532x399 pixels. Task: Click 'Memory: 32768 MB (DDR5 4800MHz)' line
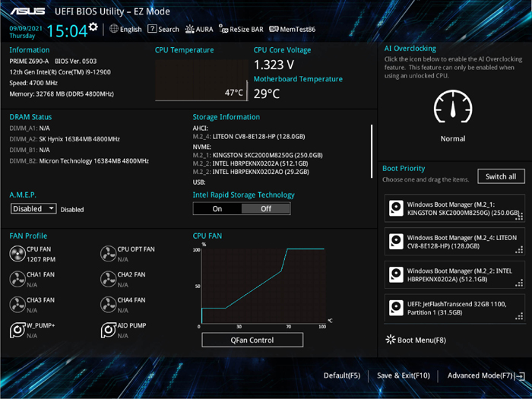[x=62, y=94]
